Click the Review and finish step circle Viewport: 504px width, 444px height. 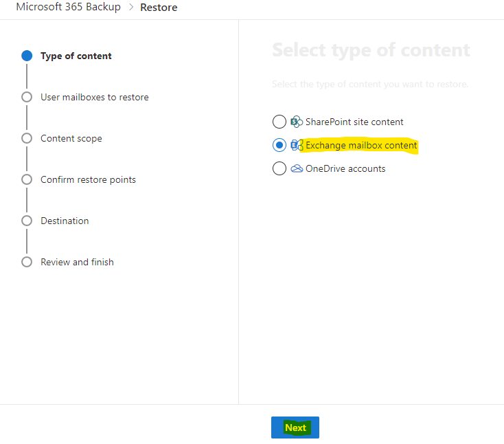27,262
